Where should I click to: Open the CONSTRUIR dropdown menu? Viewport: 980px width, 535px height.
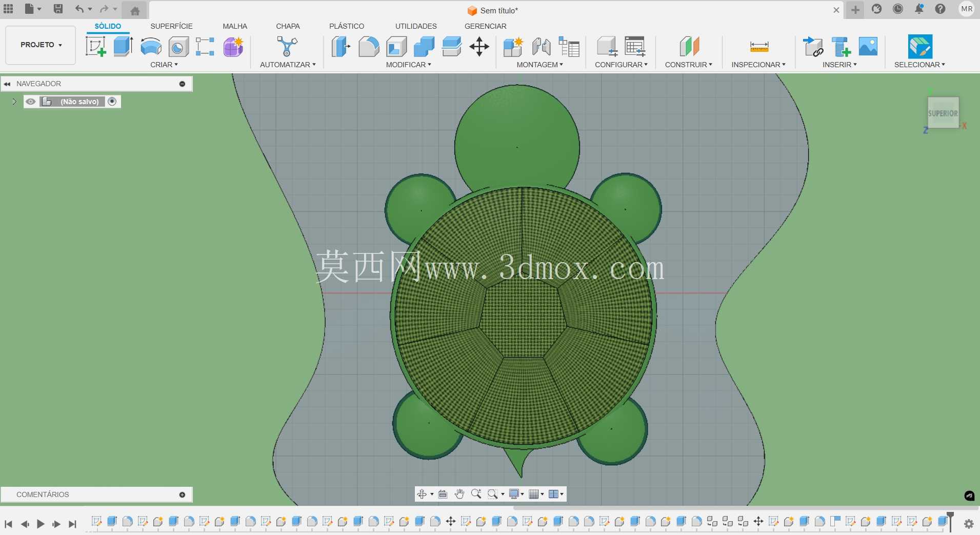(689, 65)
